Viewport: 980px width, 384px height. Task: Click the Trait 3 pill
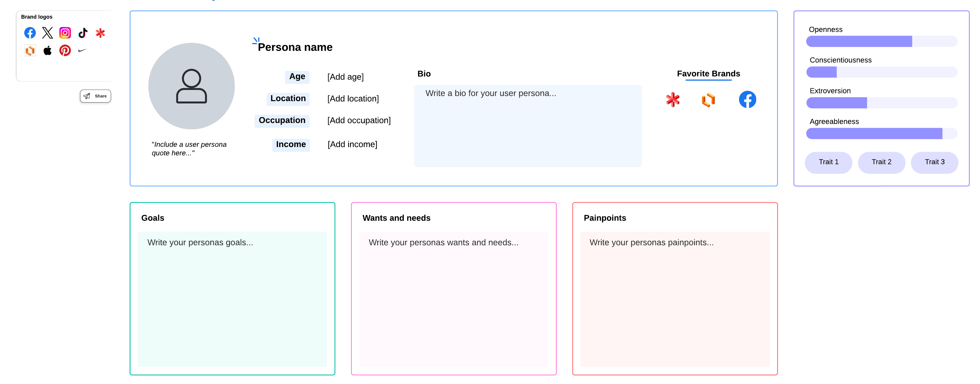click(934, 162)
